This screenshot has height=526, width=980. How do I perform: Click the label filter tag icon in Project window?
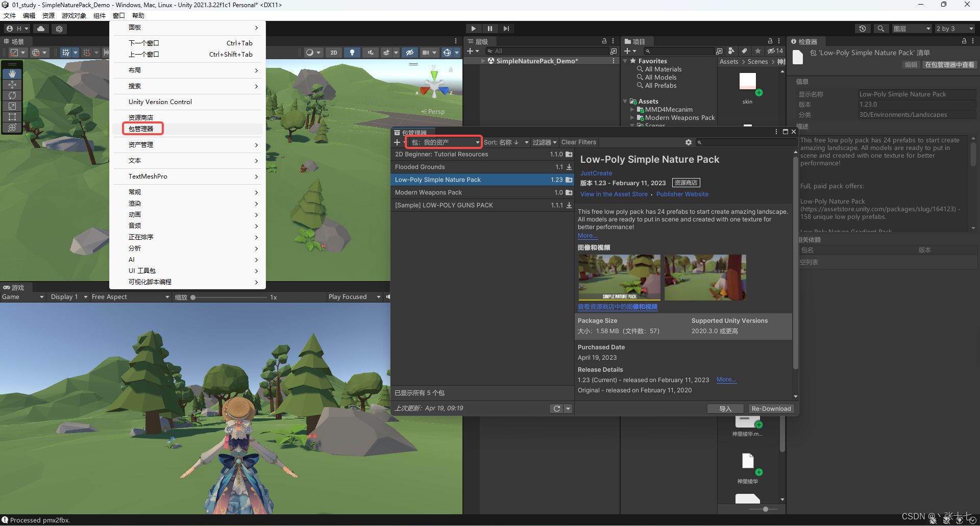click(744, 51)
